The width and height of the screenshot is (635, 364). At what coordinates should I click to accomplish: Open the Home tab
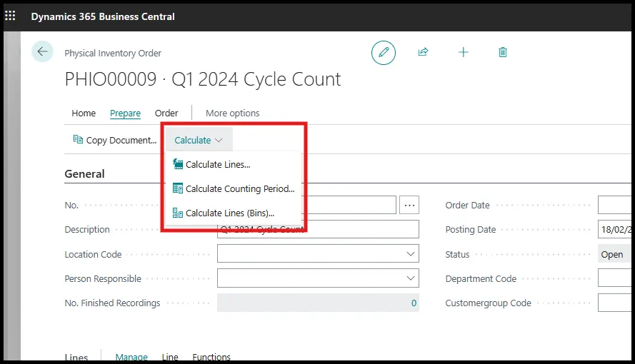[84, 113]
